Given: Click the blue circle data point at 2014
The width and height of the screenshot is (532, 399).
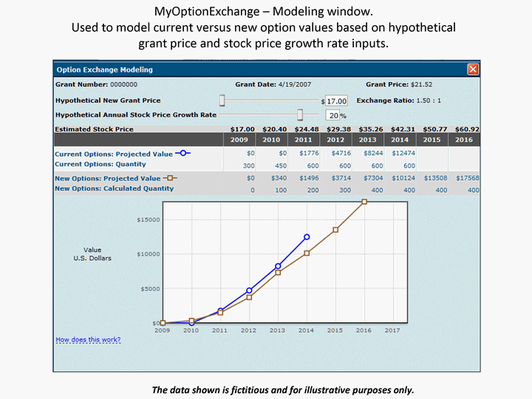Looking at the screenshot, I should tap(307, 237).
